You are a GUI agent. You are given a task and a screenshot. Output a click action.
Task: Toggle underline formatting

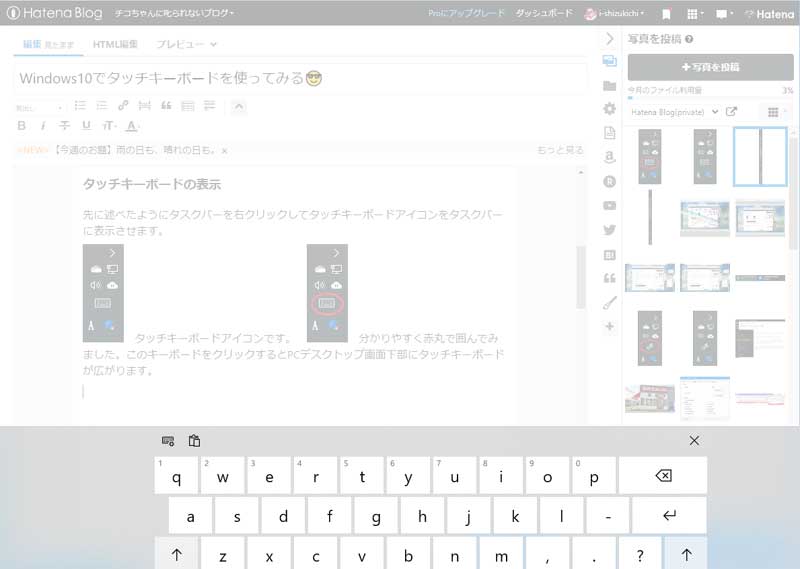tap(87, 126)
